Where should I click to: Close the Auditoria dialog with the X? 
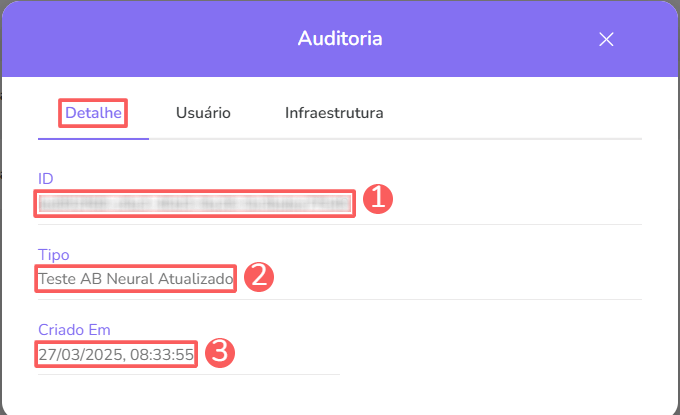pos(605,39)
